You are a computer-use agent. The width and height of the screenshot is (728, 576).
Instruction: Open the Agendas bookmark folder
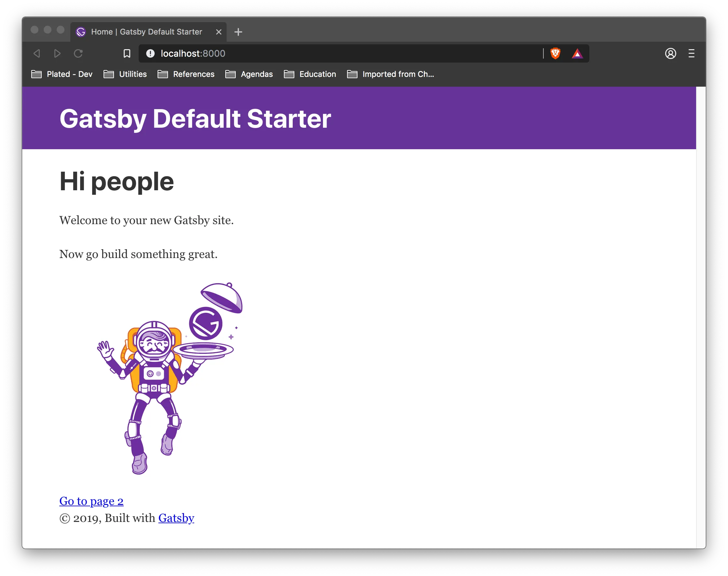click(x=249, y=74)
